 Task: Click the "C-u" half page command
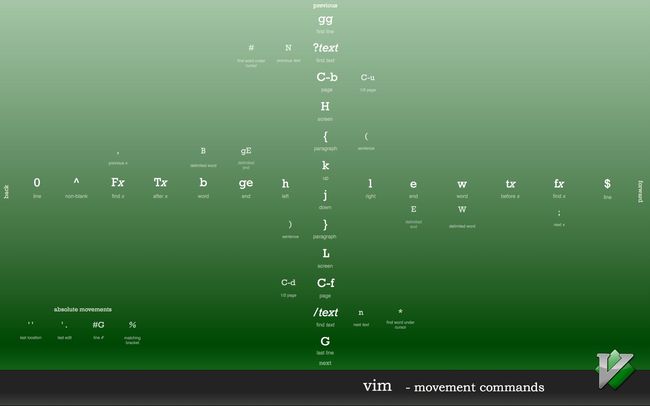pos(368,78)
